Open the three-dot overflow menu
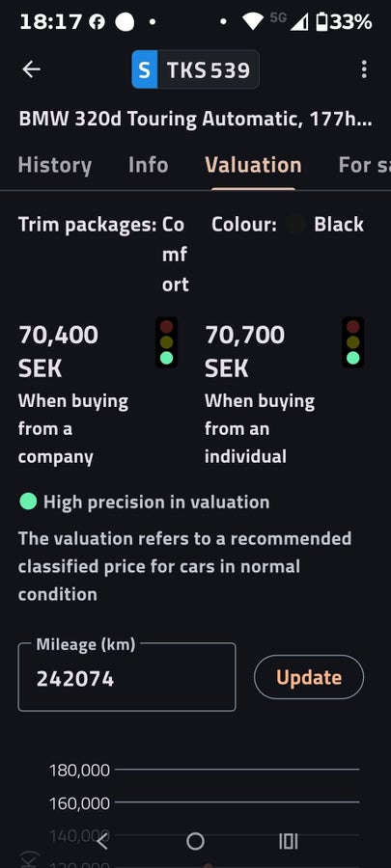The height and width of the screenshot is (868, 391). [363, 69]
